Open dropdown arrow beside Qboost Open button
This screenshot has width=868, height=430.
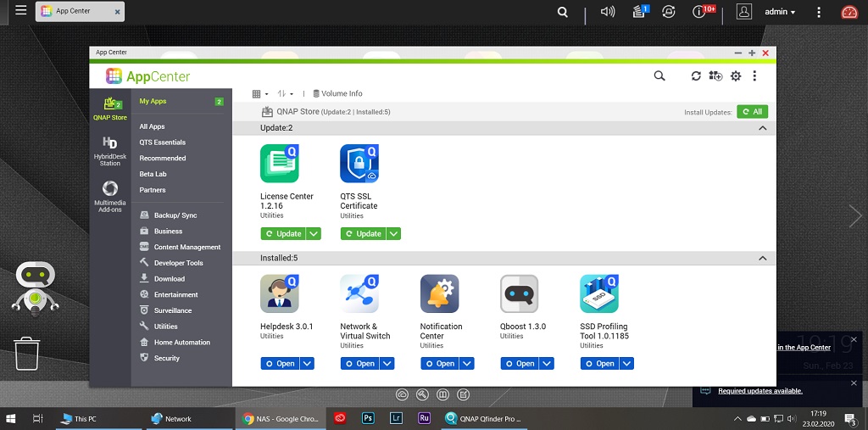(547, 364)
